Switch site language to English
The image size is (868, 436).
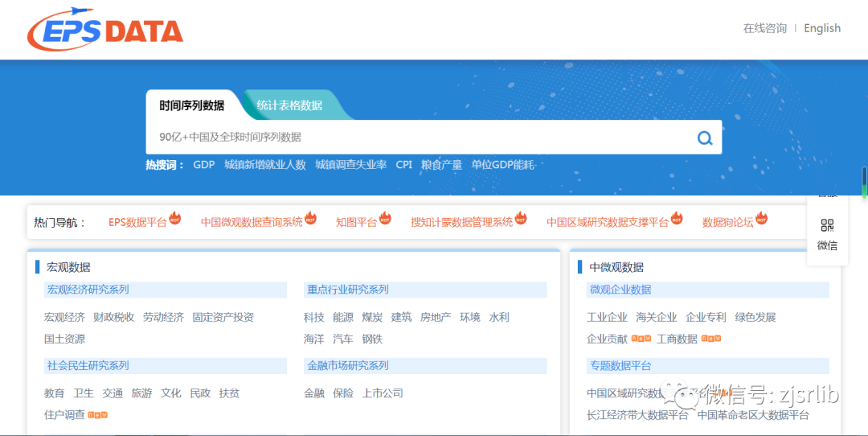click(x=822, y=28)
